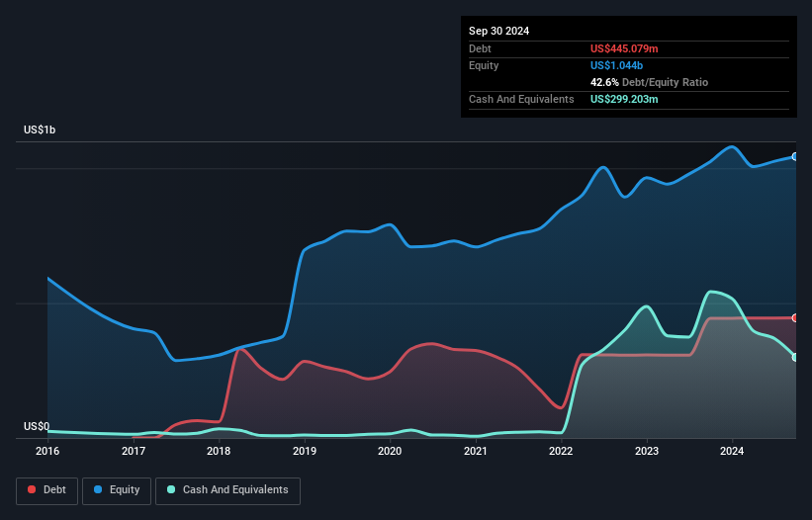This screenshot has width=812, height=520.
Task: Click the Debt label in the tooltip
Action: (x=480, y=48)
